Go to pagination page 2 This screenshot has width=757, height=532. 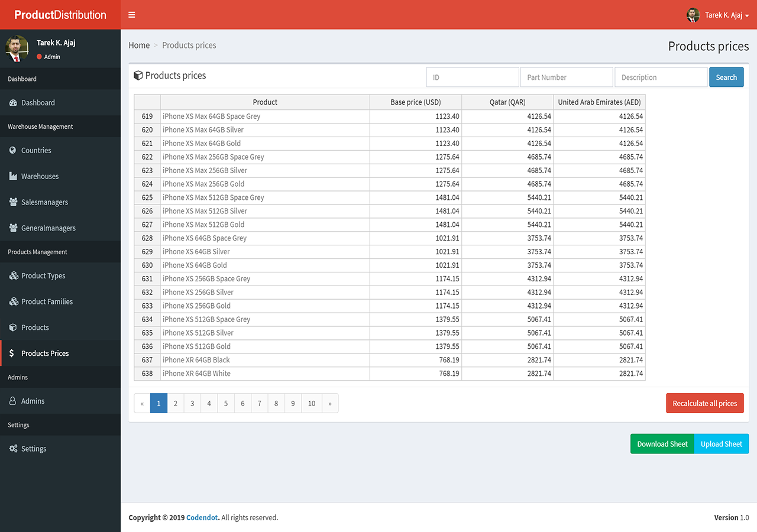tap(176, 403)
